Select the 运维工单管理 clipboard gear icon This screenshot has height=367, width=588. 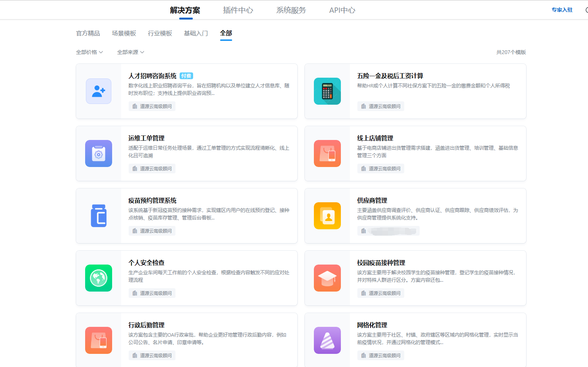click(x=99, y=153)
